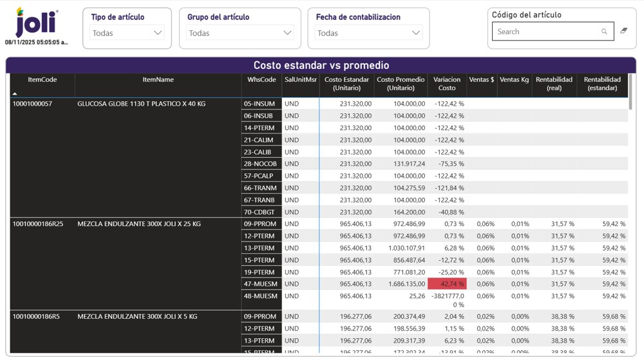Click the eraser icon to clear search
The image size is (644, 360).
click(623, 31)
